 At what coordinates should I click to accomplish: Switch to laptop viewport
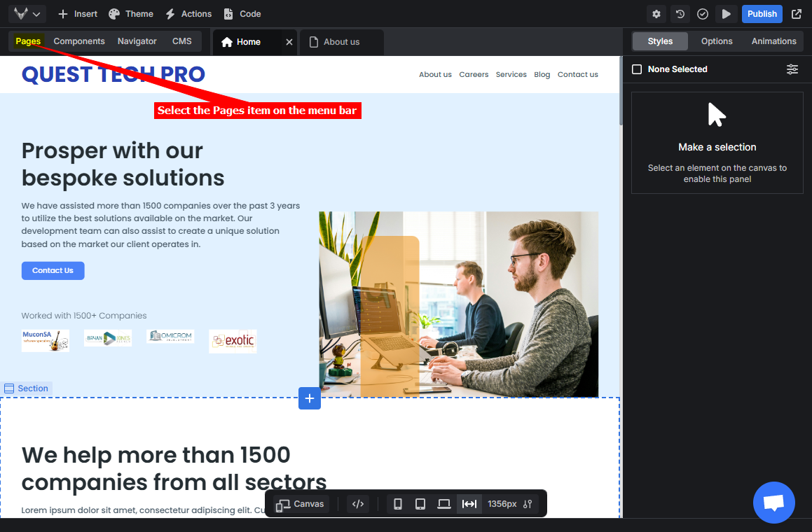(443, 504)
